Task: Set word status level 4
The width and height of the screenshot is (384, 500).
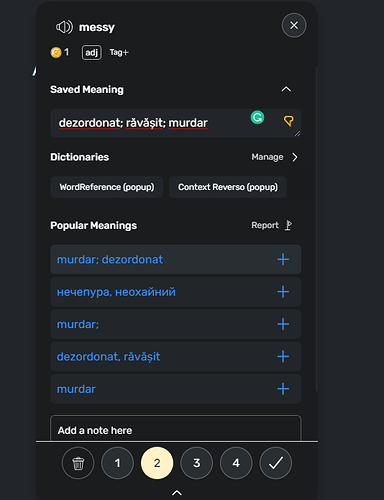Action: pos(236,463)
